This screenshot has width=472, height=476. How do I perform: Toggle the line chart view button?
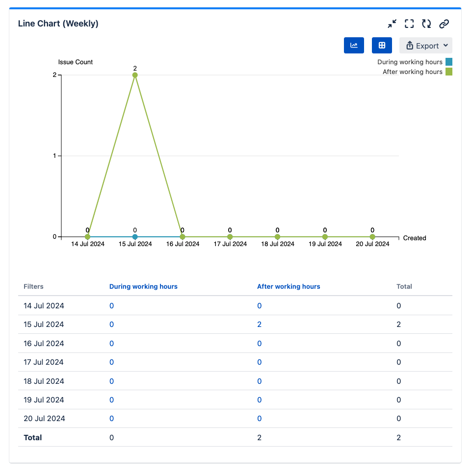pos(354,46)
